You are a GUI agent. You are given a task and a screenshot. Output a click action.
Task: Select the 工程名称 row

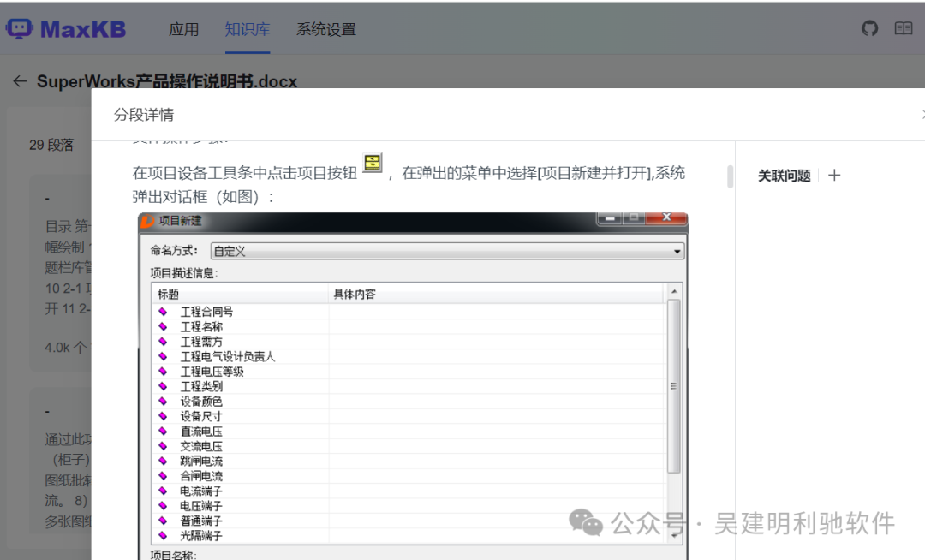click(409, 326)
